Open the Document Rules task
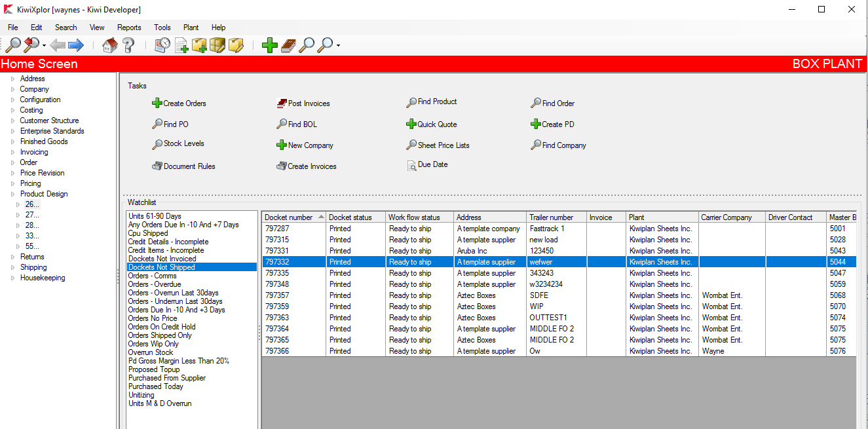The image size is (868, 429). [x=183, y=166]
